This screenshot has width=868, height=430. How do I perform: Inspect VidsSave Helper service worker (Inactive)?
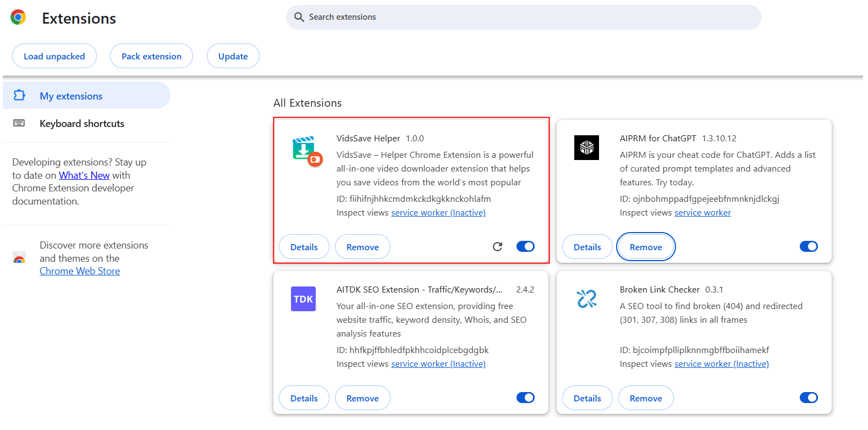(438, 213)
